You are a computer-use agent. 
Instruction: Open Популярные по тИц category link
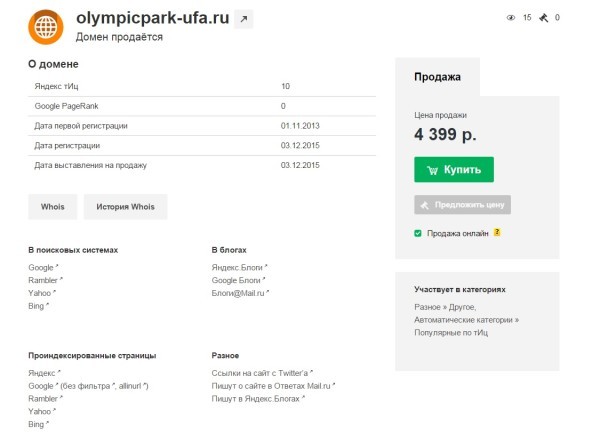[x=449, y=332]
